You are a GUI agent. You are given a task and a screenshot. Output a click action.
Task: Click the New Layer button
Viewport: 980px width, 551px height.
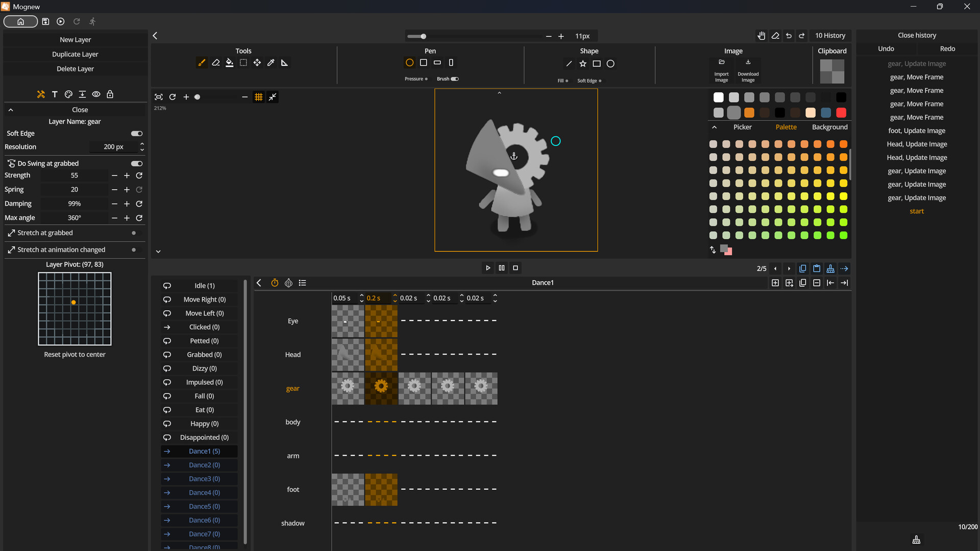[76, 40]
